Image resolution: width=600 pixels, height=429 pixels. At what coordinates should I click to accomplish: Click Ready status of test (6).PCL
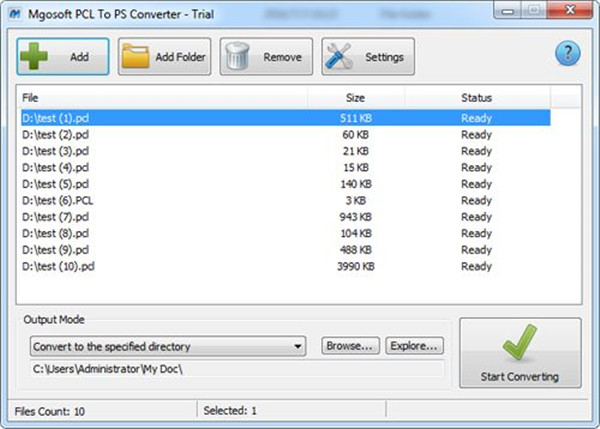[x=476, y=201]
